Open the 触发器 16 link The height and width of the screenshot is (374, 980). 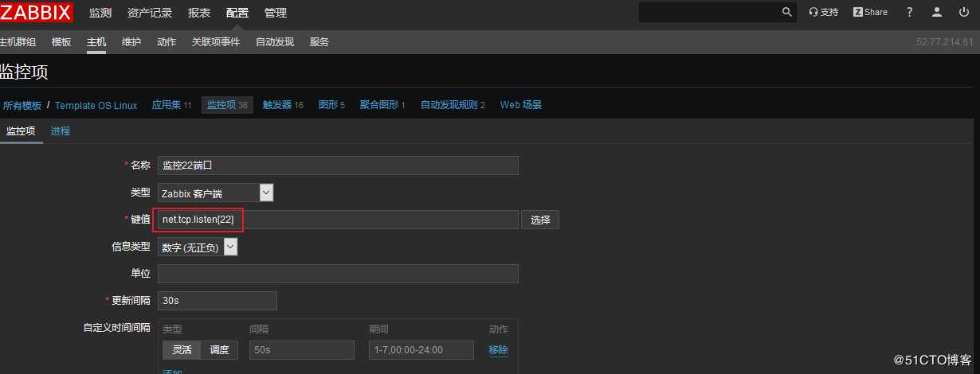coord(283,105)
